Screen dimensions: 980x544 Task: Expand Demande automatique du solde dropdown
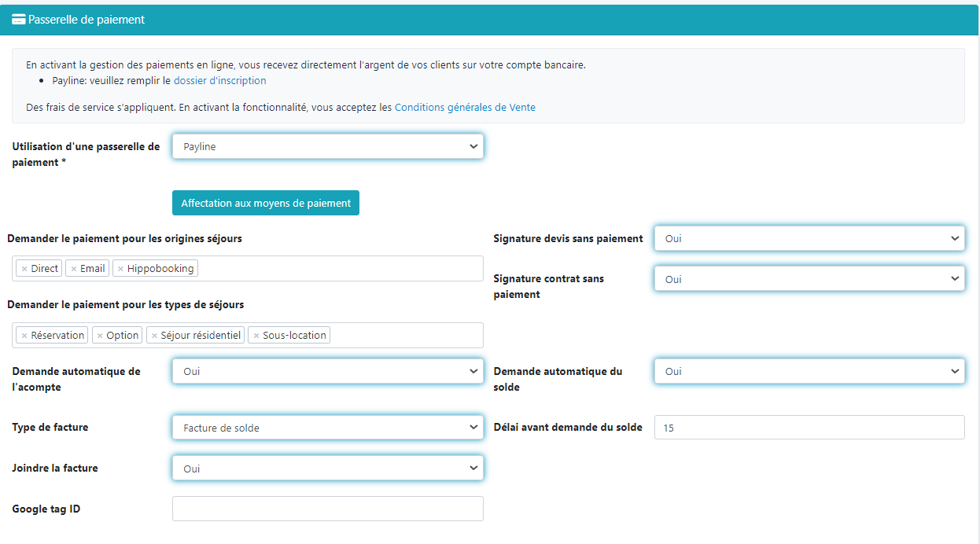coord(809,371)
